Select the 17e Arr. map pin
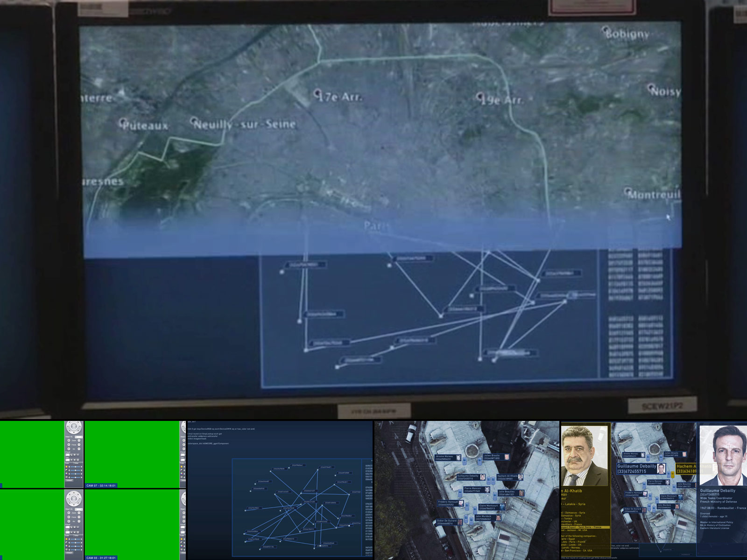The height and width of the screenshot is (560, 747). [x=317, y=93]
